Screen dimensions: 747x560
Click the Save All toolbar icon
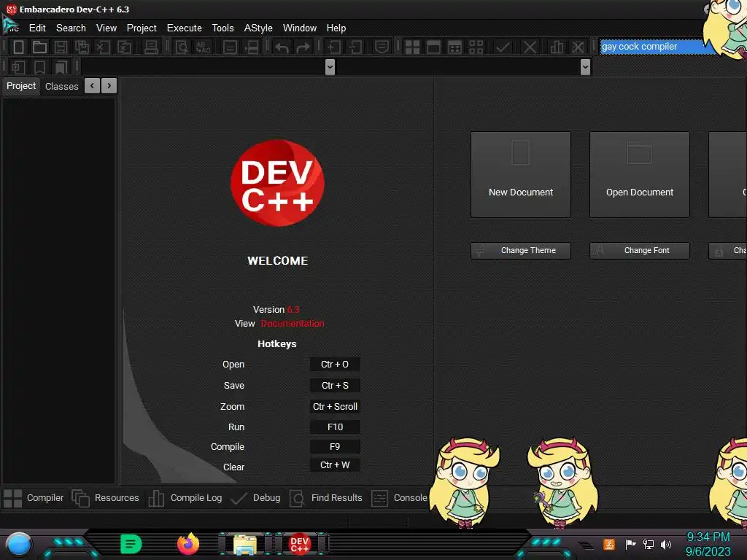pyautogui.click(x=82, y=47)
